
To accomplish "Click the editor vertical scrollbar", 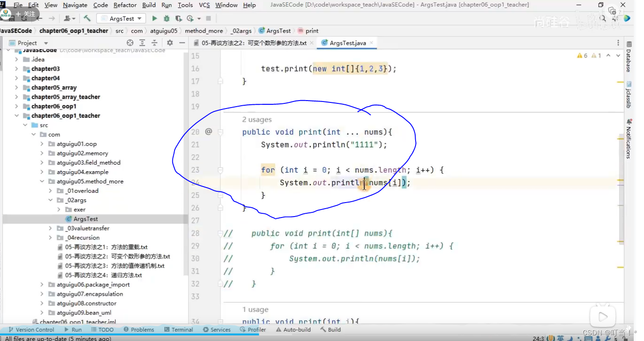I will click(621, 187).
